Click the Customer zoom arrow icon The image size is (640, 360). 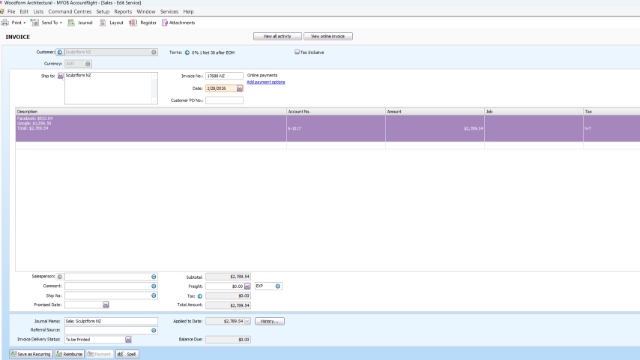point(60,52)
